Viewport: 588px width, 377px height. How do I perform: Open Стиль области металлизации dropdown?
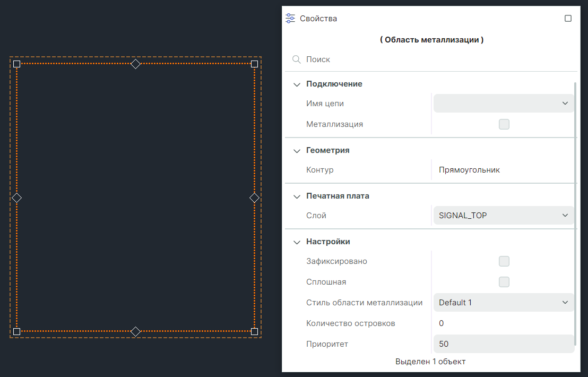pos(503,303)
